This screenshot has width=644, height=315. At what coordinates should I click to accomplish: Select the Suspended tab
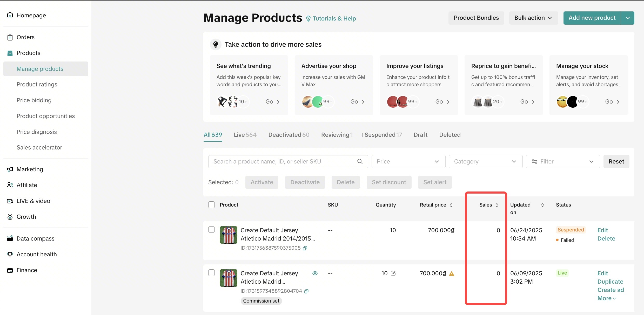click(x=383, y=135)
